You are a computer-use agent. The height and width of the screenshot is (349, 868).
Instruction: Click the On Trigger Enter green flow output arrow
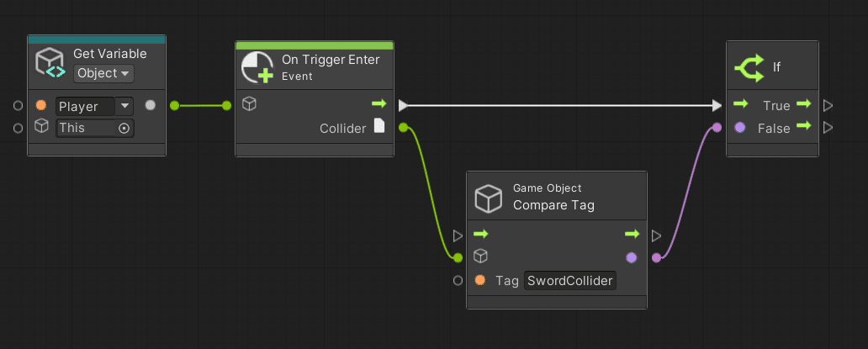378,105
